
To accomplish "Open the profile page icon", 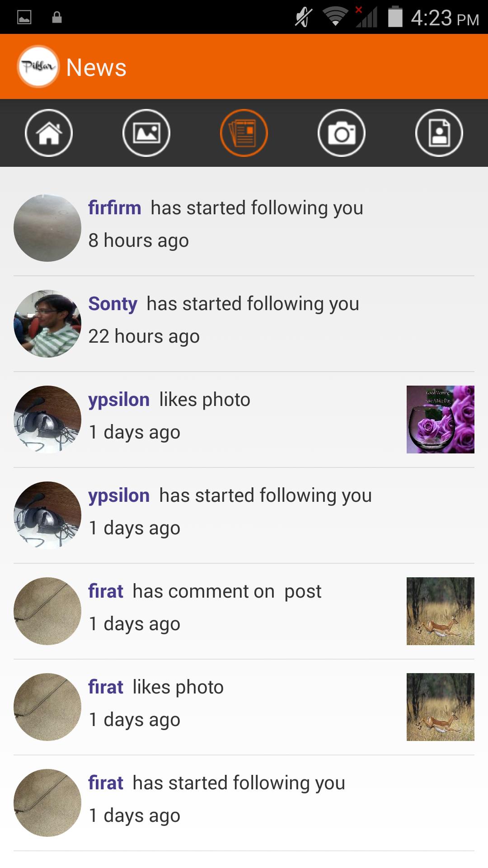I will (439, 133).
